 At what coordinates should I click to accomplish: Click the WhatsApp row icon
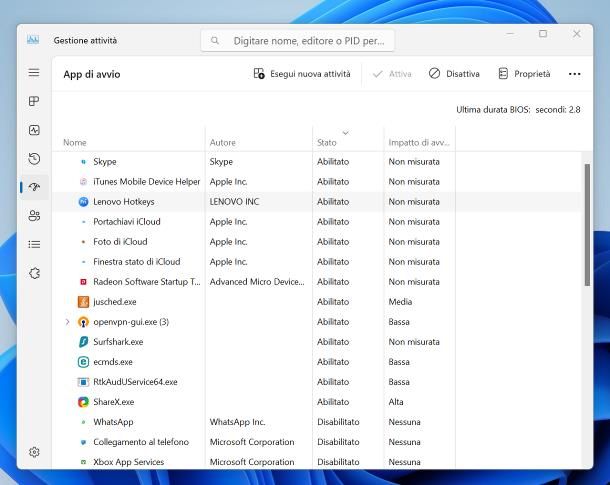click(83, 422)
